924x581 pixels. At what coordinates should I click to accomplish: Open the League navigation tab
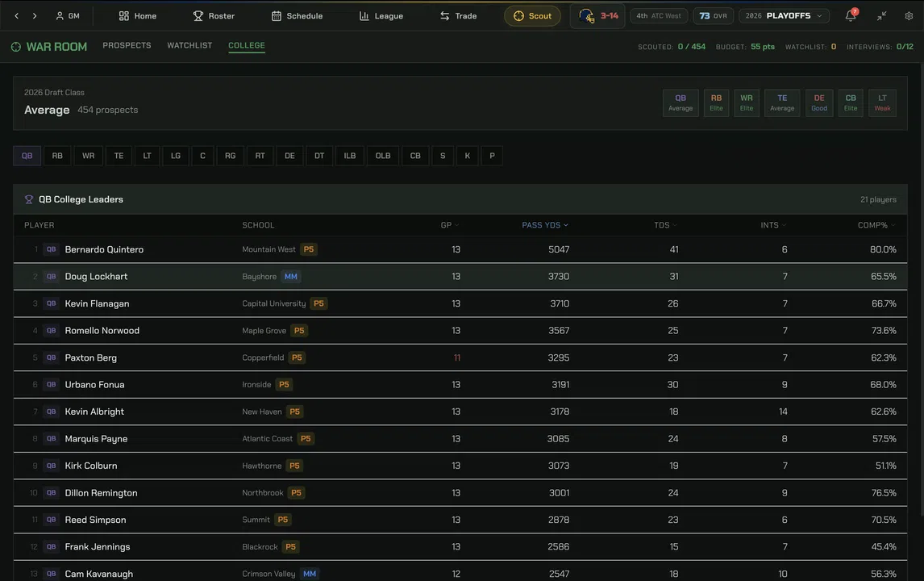coord(381,16)
